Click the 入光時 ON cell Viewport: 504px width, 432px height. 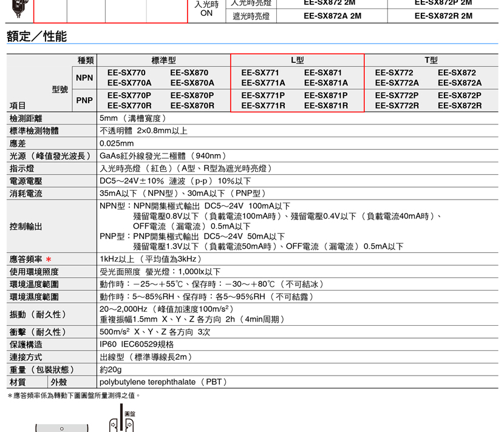[206, 9]
